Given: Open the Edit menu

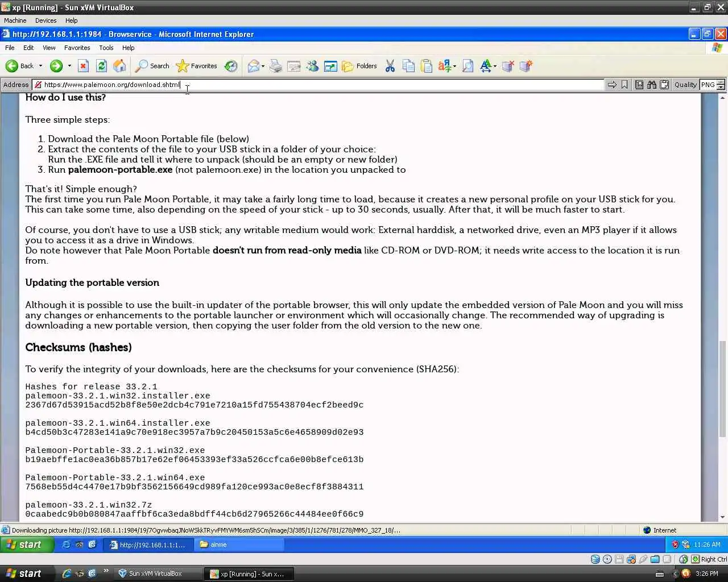Looking at the screenshot, I should coord(28,48).
